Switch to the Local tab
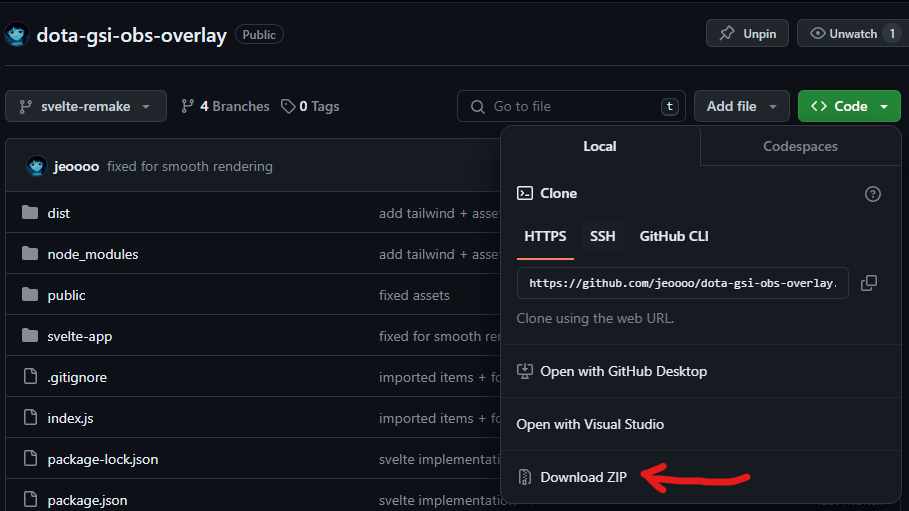This screenshot has width=909, height=511. click(600, 146)
